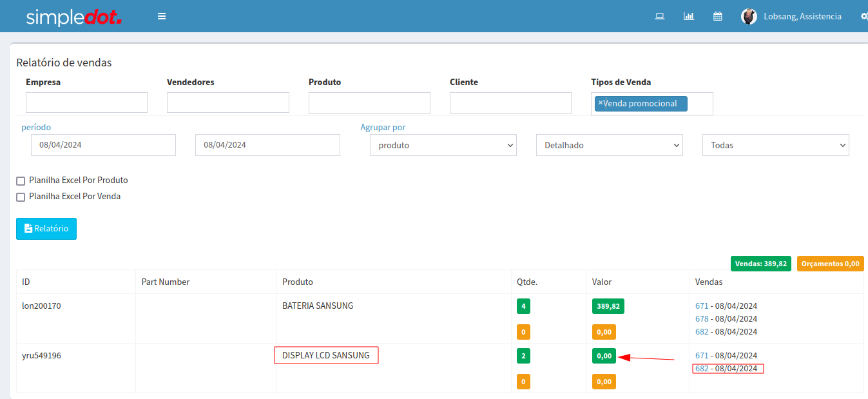
Task: Click the hamburger menu icon
Action: click(162, 16)
